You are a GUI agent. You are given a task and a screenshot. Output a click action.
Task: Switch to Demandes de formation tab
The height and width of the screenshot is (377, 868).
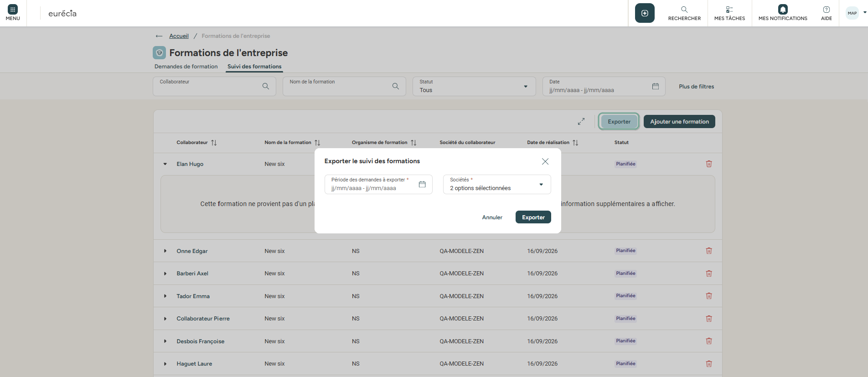click(186, 67)
